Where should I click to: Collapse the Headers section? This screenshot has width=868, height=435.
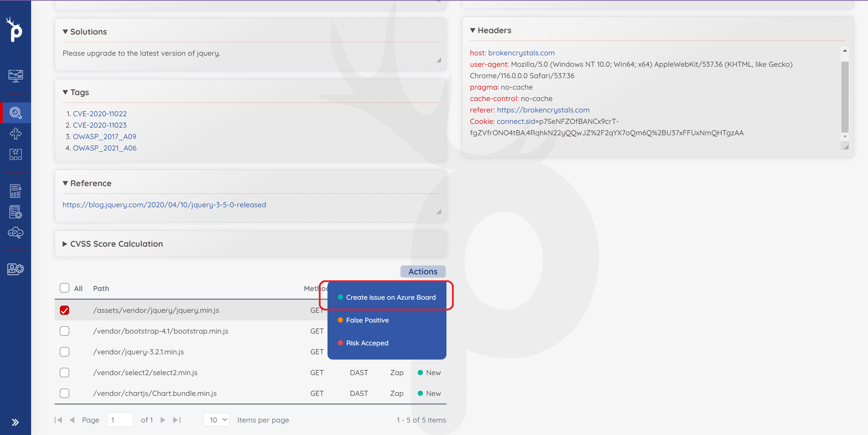(x=473, y=30)
